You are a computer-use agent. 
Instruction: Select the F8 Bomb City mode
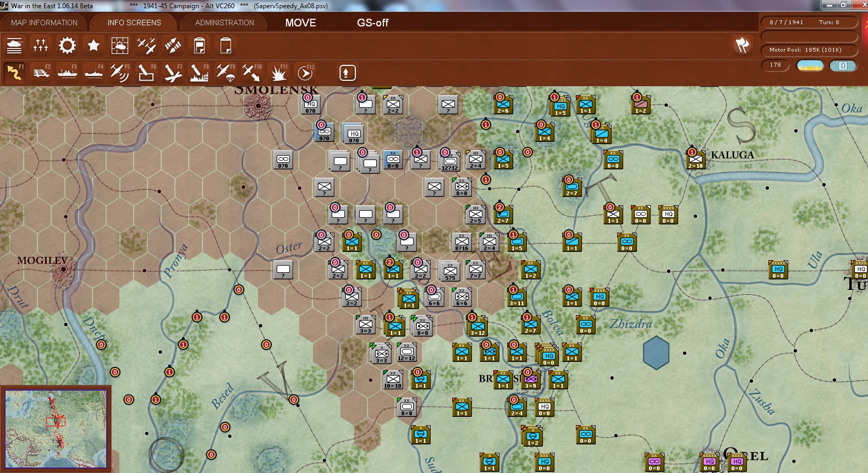pos(199,73)
